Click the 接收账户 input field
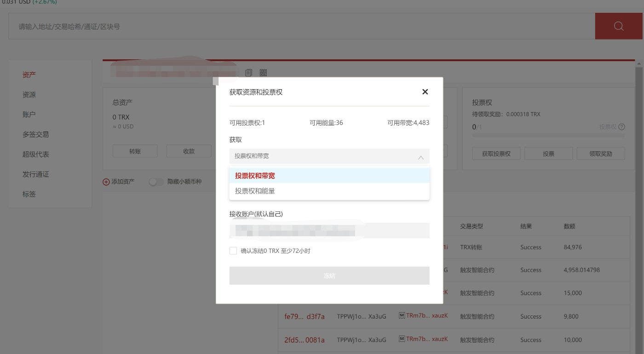Image resolution: width=644 pixels, height=354 pixels. tap(329, 230)
